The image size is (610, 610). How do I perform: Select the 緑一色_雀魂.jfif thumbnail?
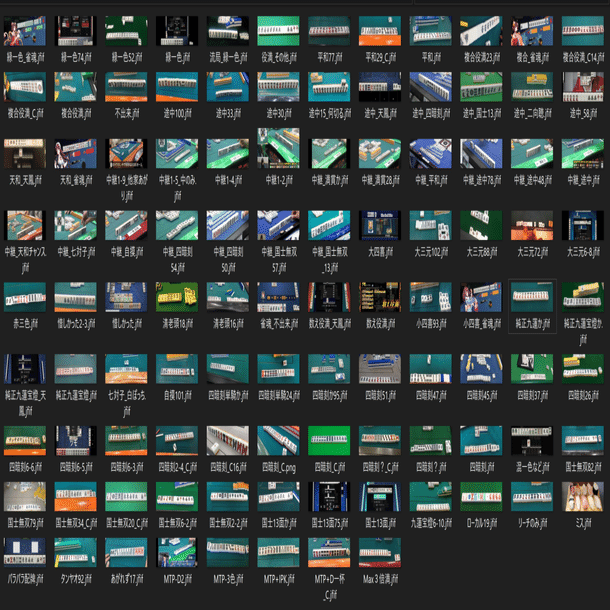[25, 31]
